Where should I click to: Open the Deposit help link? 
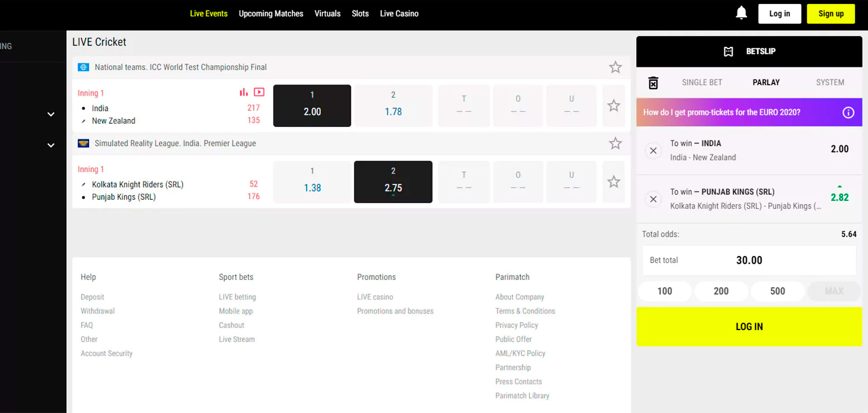(x=92, y=297)
